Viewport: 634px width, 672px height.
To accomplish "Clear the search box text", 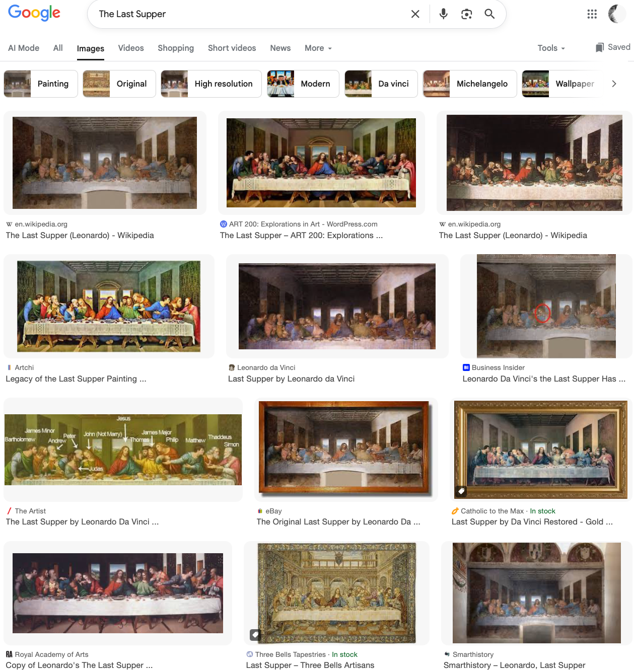I will click(415, 14).
